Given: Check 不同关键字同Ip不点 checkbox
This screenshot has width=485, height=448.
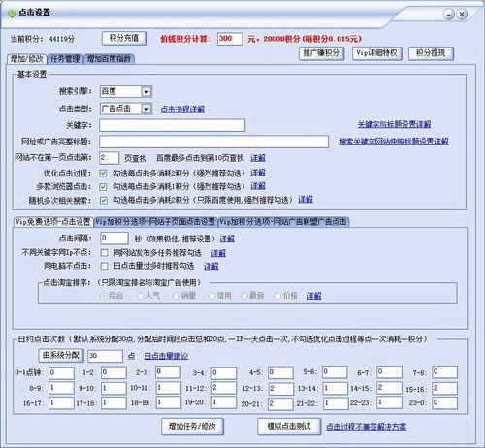Looking at the screenshot, I should click(104, 252).
